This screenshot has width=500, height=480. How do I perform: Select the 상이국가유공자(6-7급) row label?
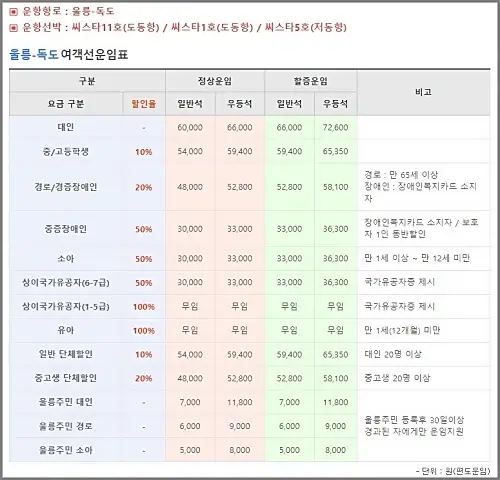66,283
